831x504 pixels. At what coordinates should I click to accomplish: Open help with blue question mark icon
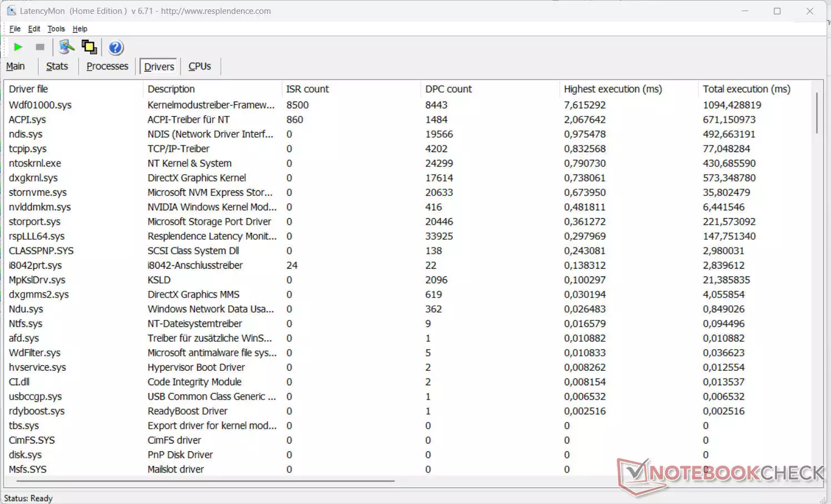point(115,48)
